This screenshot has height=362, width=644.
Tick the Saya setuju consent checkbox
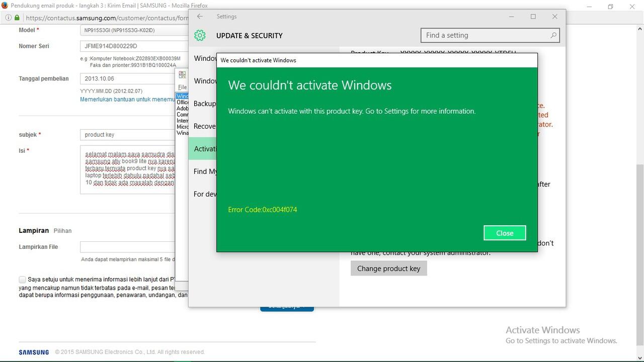[22, 280]
